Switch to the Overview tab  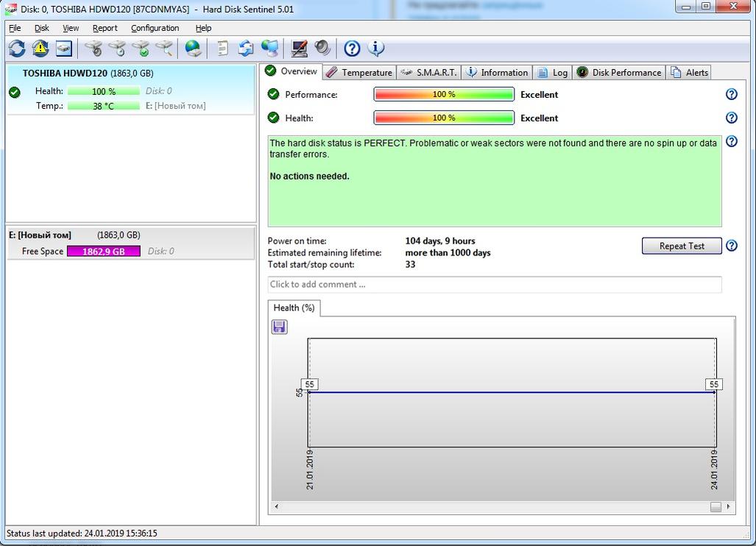tap(292, 71)
